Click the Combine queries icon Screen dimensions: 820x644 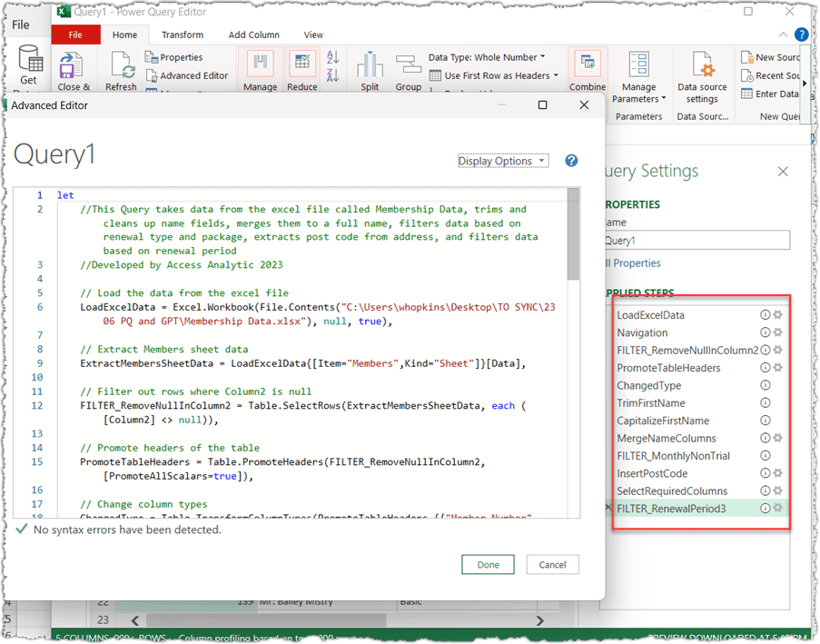(x=588, y=64)
